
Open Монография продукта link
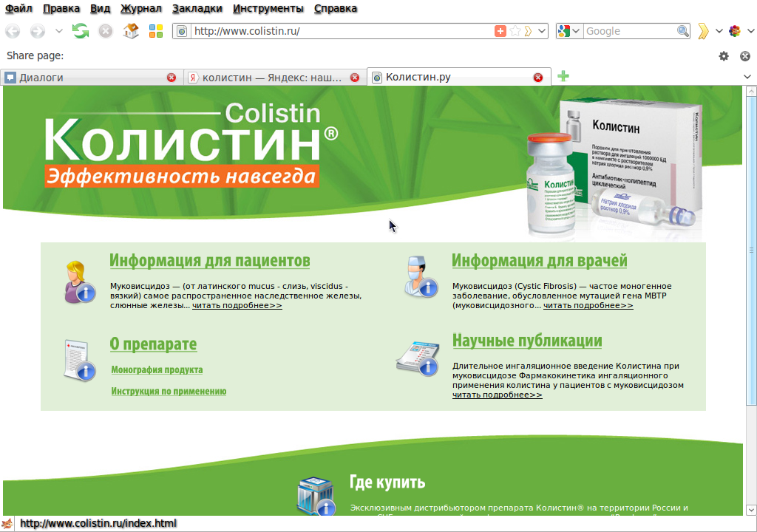(x=157, y=369)
